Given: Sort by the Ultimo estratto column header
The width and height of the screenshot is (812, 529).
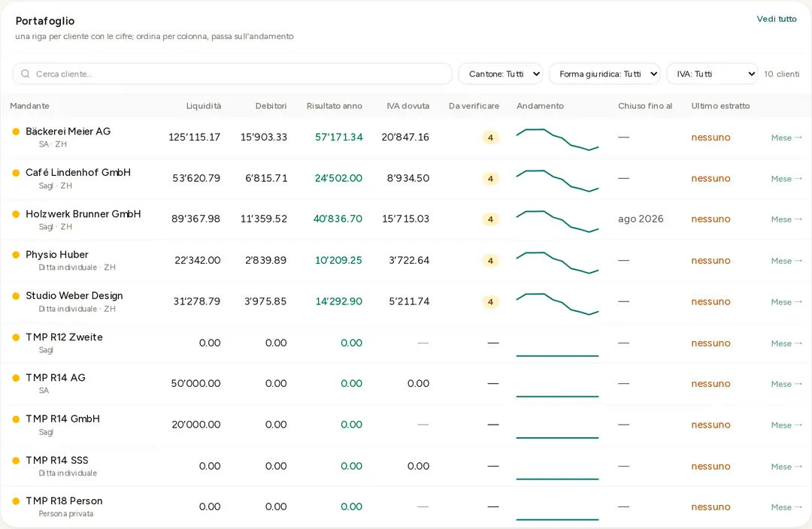Looking at the screenshot, I should coord(720,106).
